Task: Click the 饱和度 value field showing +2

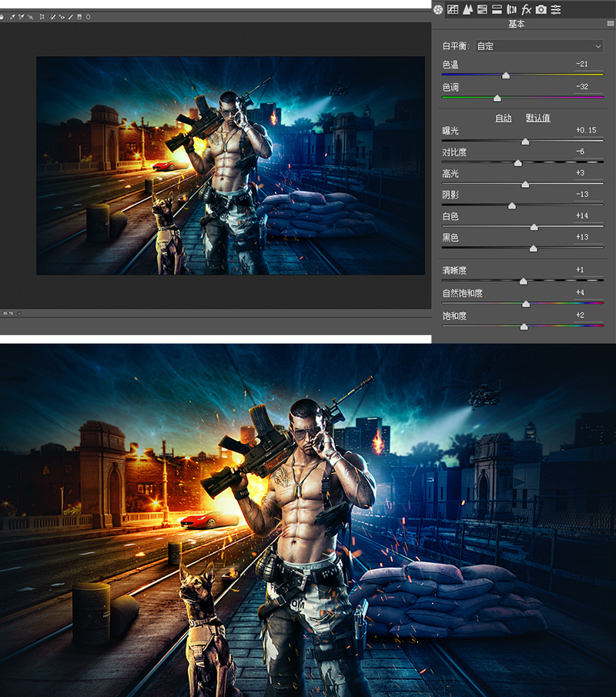Action: [587, 315]
